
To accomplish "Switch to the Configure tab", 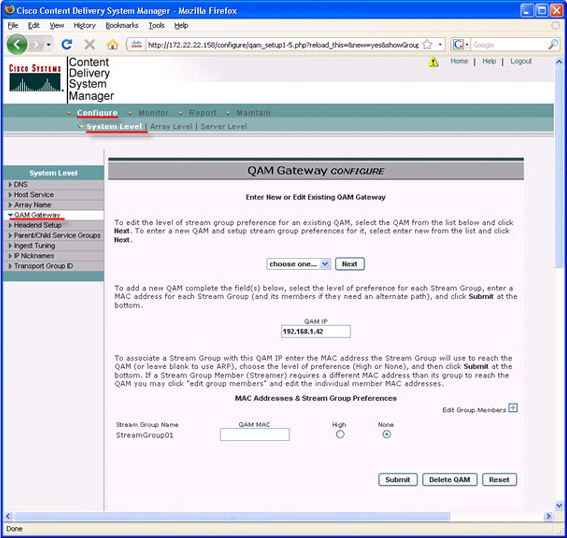I will click(97, 113).
